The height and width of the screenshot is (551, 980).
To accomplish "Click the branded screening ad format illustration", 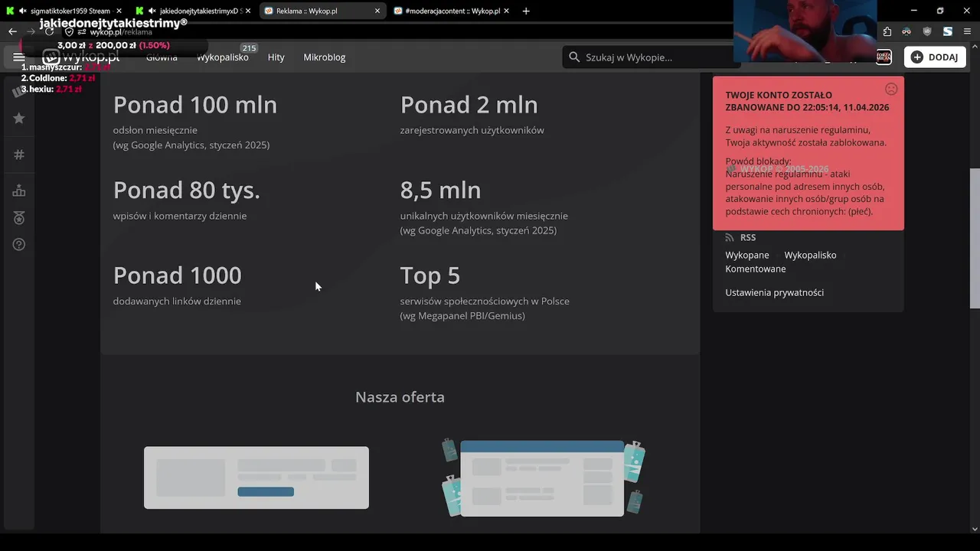I will (x=543, y=478).
